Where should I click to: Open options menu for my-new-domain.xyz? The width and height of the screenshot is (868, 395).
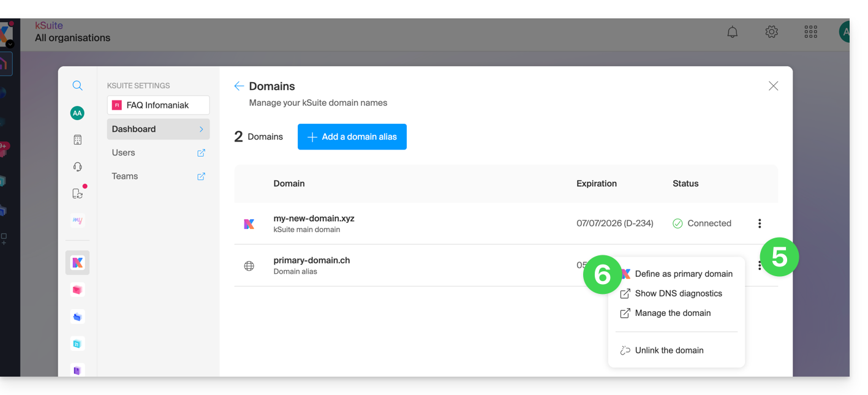[x=760, y=224]
